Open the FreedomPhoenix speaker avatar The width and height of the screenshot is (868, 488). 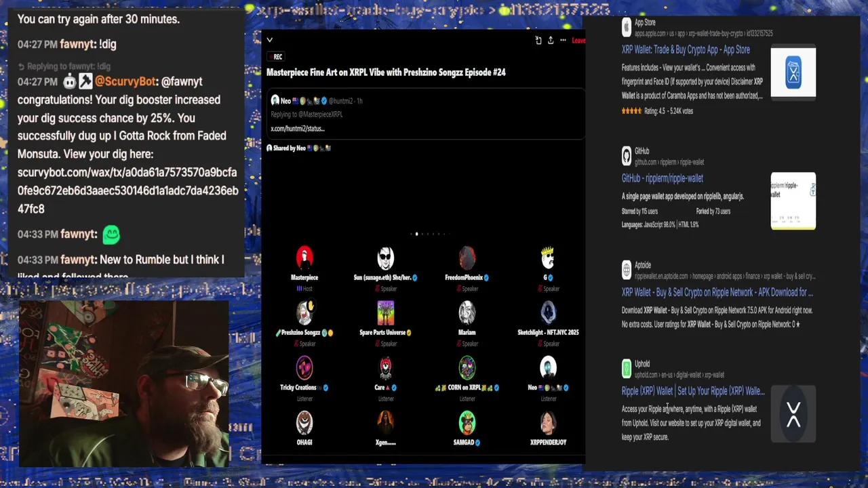[467, 258]
